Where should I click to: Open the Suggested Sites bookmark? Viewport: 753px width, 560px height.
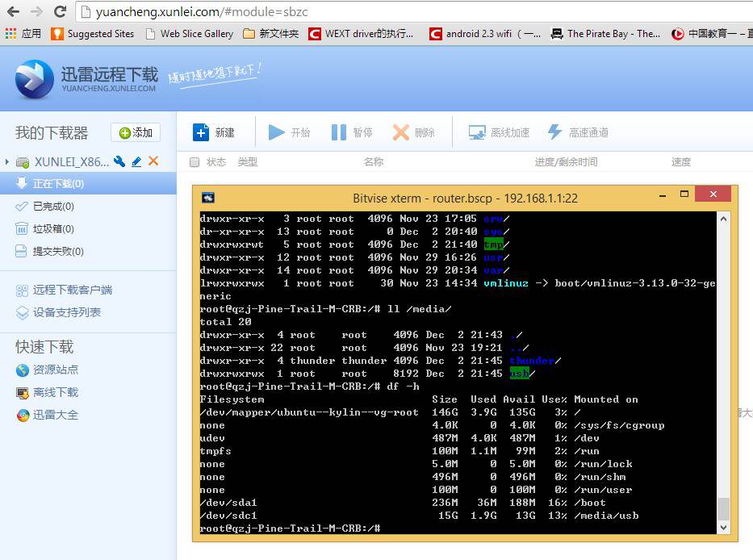click(93, 34)
